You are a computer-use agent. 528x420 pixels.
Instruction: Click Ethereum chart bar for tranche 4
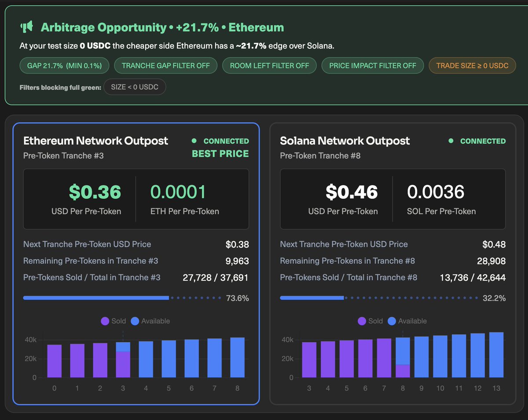(x=146, y=359)
